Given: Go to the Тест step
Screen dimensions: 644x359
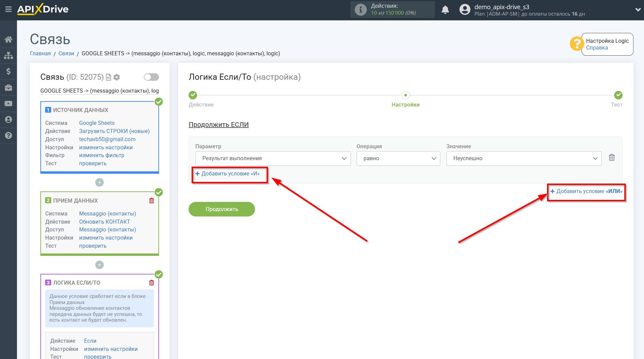Looking at the screenshot, I should click(618, 95).
